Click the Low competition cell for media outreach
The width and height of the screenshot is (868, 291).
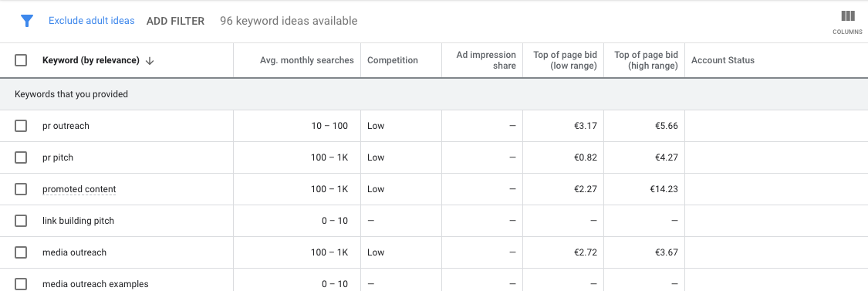point(375,252)
